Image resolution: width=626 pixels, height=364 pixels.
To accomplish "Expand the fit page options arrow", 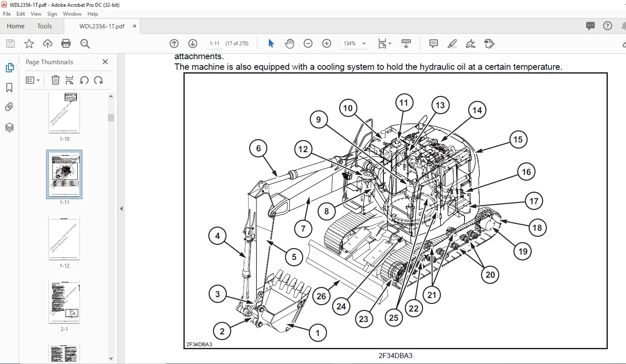I will [x=390, y=44].
